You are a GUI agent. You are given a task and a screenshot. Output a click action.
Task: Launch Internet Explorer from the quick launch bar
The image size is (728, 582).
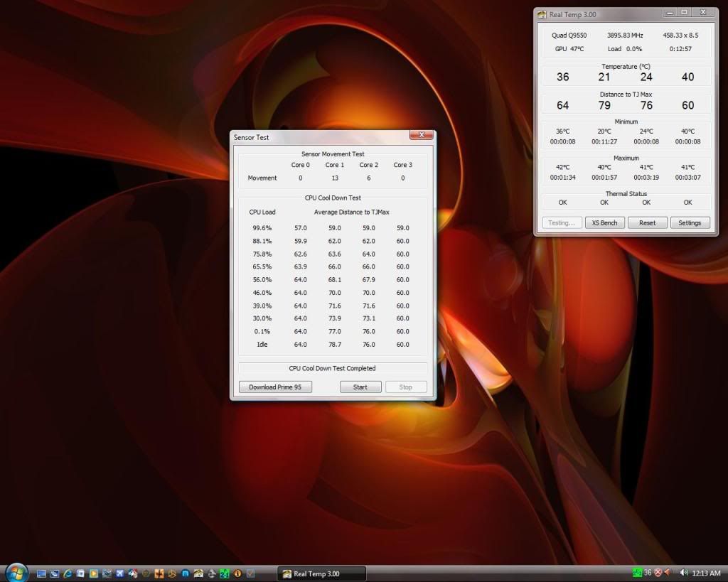pyautogui.click(x=68, y=573)
